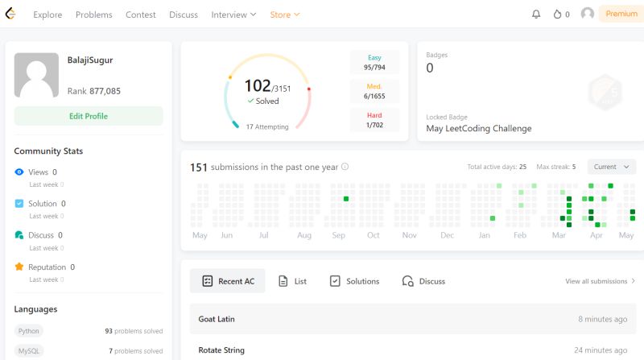Click the Views eye icon
The width and height of the screenshot is (644, 360).
click(x=19, y=172)
